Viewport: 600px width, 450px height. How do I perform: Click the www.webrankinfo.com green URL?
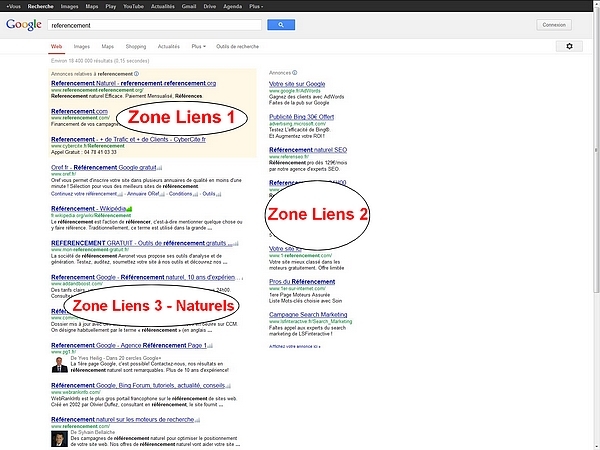coord(76,392)
